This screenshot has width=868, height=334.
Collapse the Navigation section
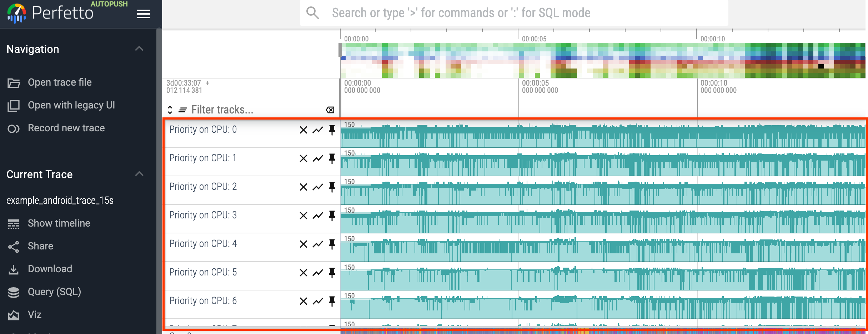(x=139, y=49)
